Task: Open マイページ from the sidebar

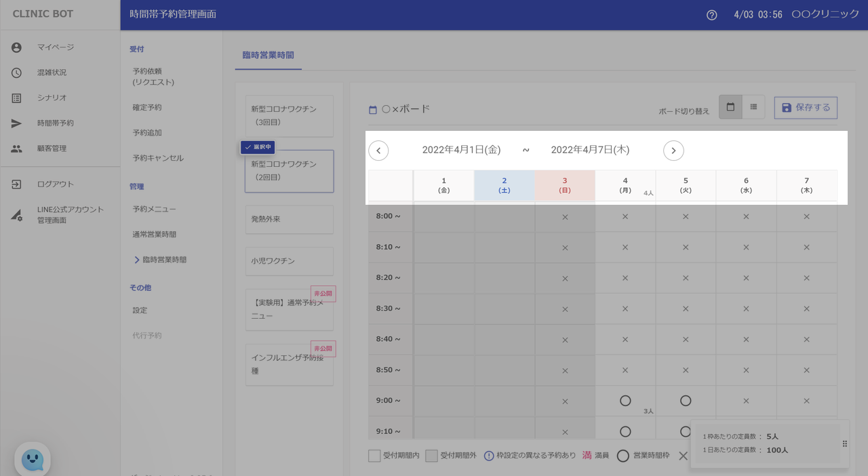Action: pos(56,47)
